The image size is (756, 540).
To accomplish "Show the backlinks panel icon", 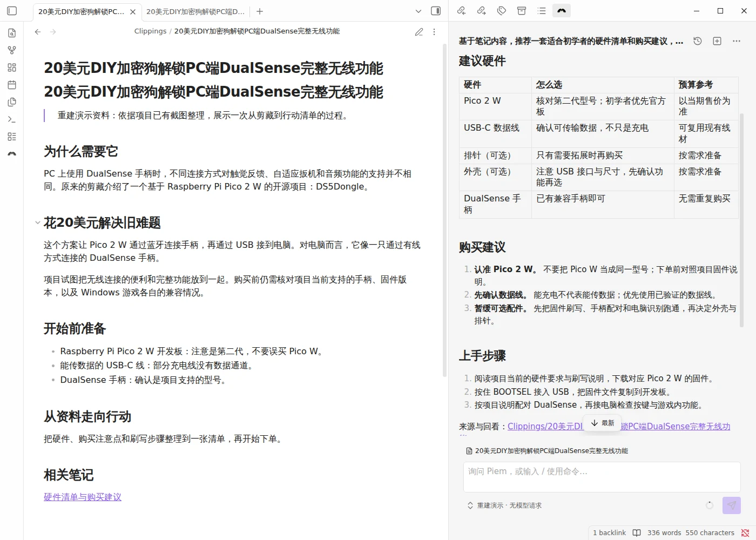I will point(461,11).
